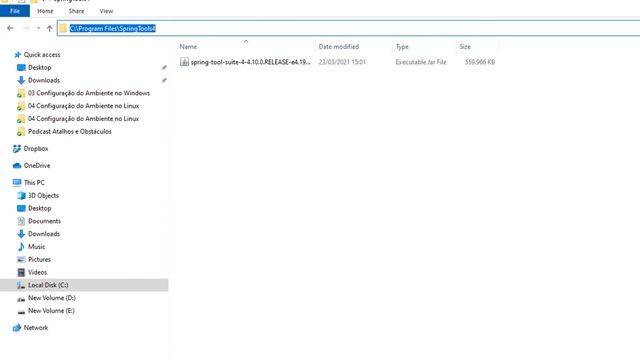
Task: Click the Dropbox icon
Action: click(17, 149)
